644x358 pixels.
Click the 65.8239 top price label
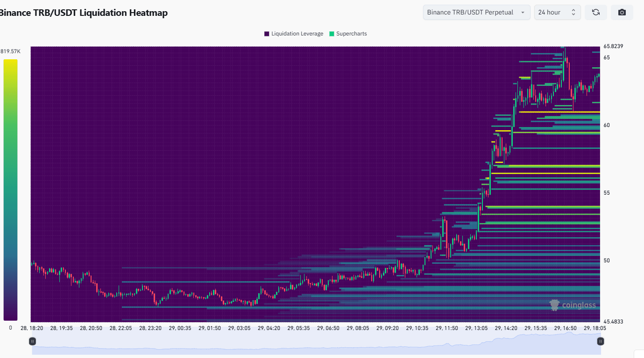[x=613, y=46]
